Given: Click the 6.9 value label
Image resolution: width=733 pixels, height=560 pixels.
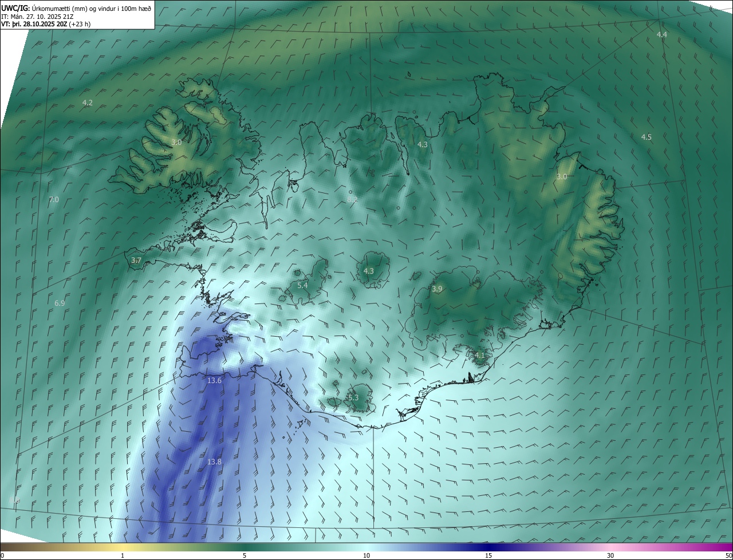Looking at the screenshot, I should click(60, 303).
